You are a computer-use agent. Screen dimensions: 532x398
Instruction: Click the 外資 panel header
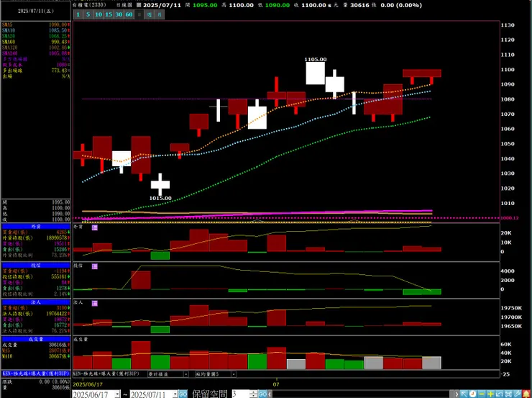point(36,226)
